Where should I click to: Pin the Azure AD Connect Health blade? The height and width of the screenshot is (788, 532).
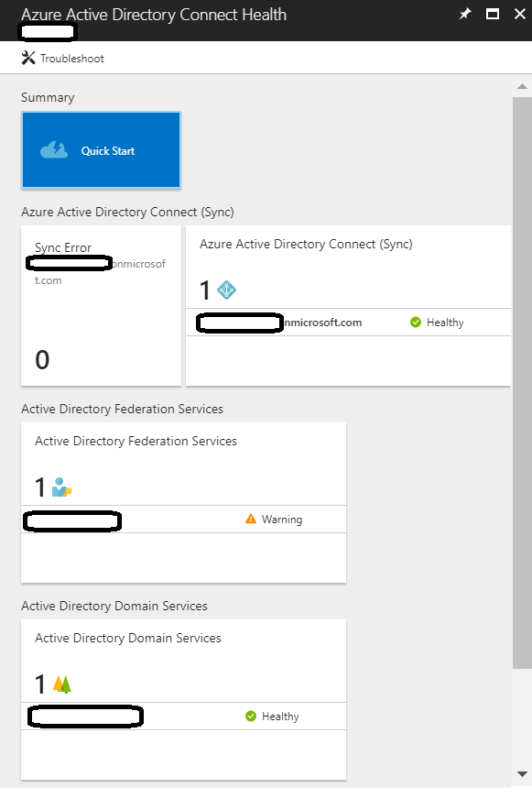(464, 15)
